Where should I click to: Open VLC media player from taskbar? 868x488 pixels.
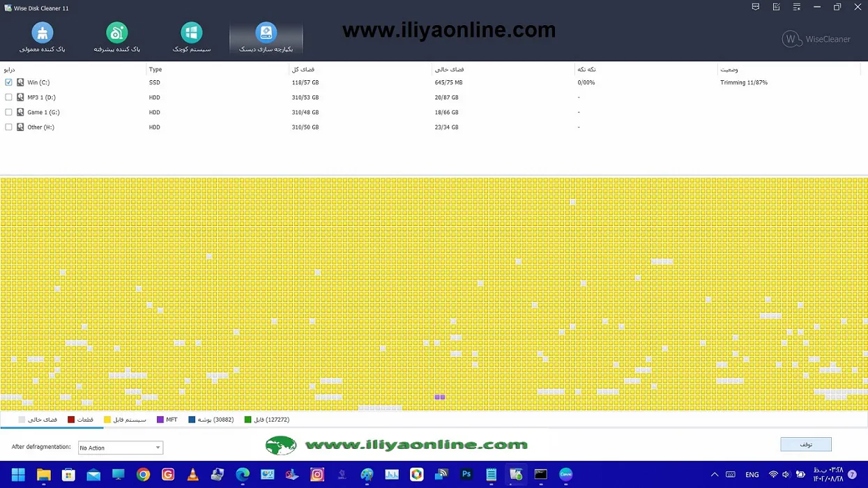coord(192,475)
